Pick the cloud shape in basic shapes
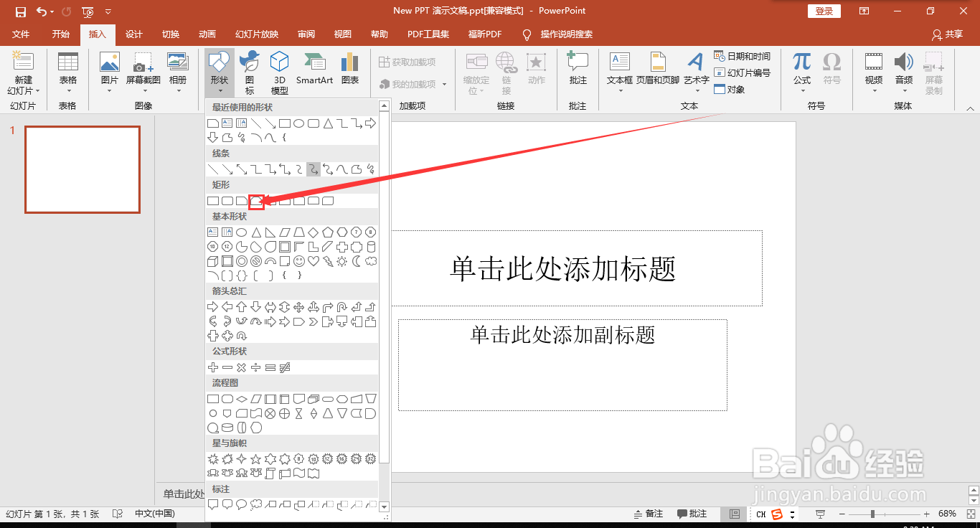Screen dimensions: 980x528 (371, 261)
